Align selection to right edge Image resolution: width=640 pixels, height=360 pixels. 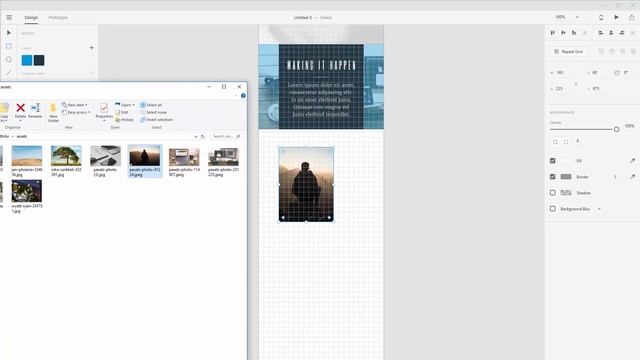point(622,33)
